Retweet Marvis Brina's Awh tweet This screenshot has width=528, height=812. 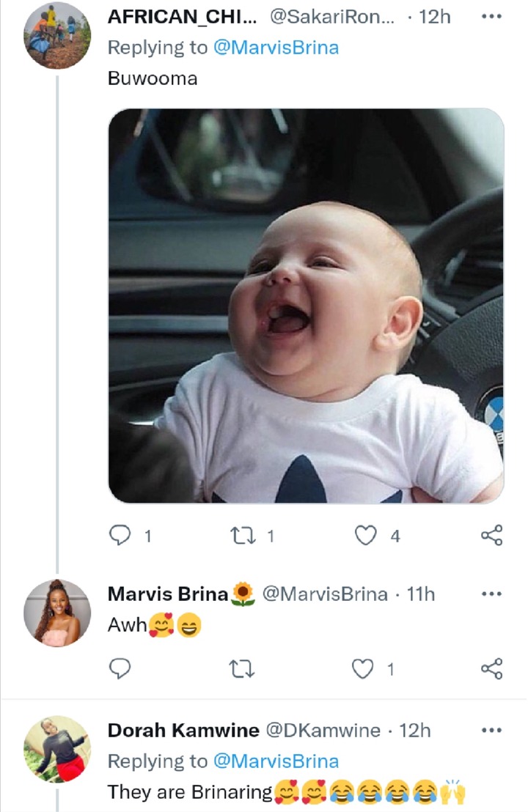[243, 669]
